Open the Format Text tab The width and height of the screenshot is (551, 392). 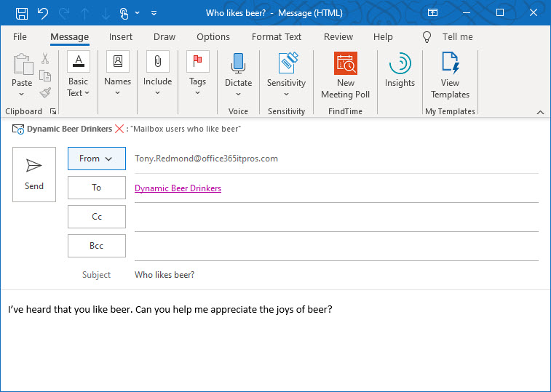tap(277, 37)
